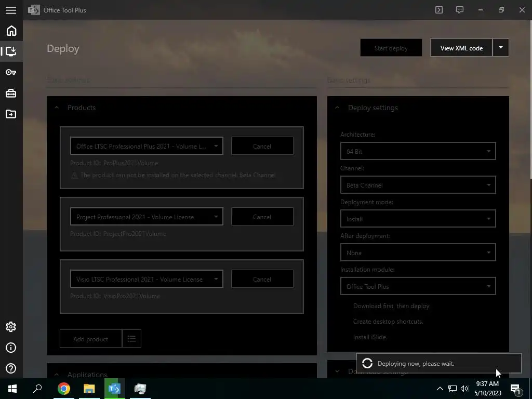Image resolution: width=532 pixels, height=399 pixels.
Task: Open File Explorer from taskbar
Action: 89,389
